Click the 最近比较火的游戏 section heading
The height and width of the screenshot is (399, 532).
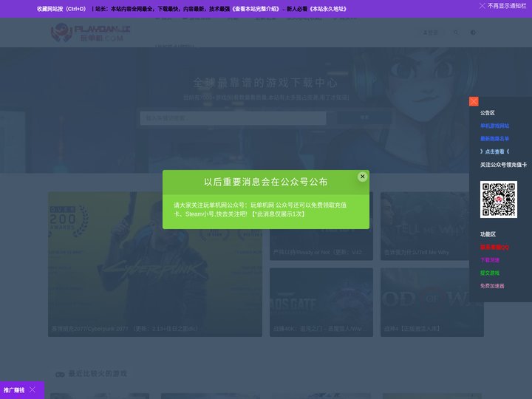(98, 374)
